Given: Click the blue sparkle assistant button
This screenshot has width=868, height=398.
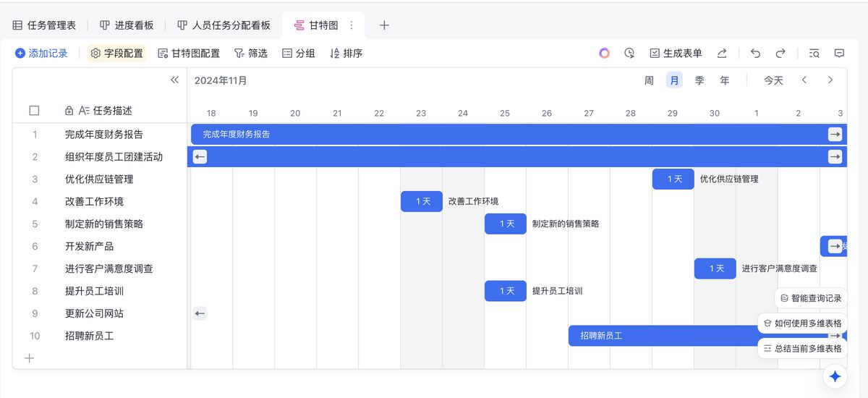Looking at the screenshot, I should click(835, 376).
